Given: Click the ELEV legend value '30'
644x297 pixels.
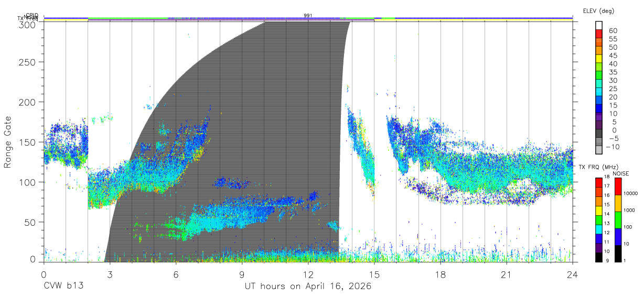Looking at the screenshot, I should [x=613, y=81].
